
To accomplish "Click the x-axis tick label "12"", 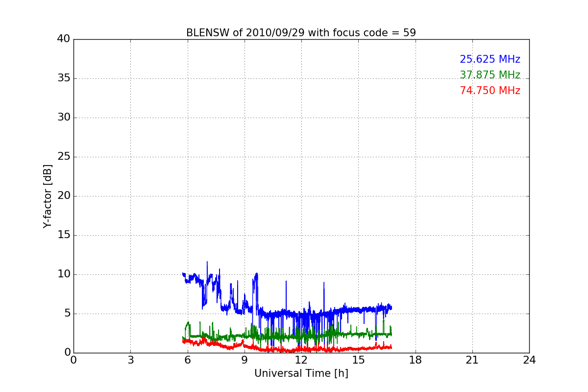I will (301, 360).
